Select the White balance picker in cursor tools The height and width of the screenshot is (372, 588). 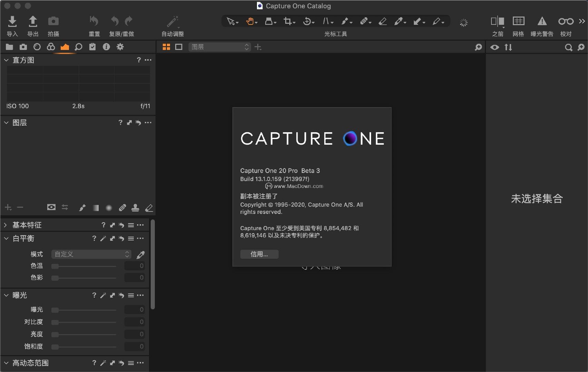click(400, 22)
